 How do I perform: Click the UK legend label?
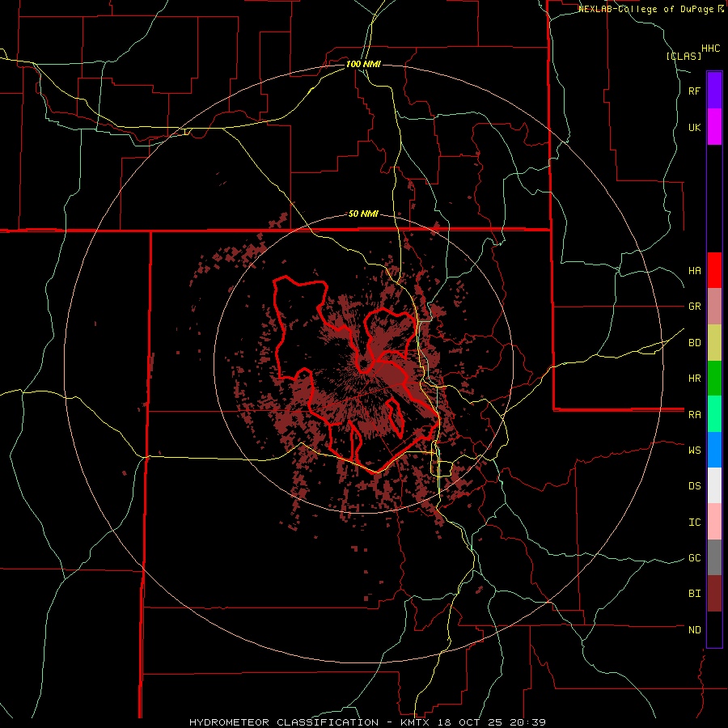694,127
